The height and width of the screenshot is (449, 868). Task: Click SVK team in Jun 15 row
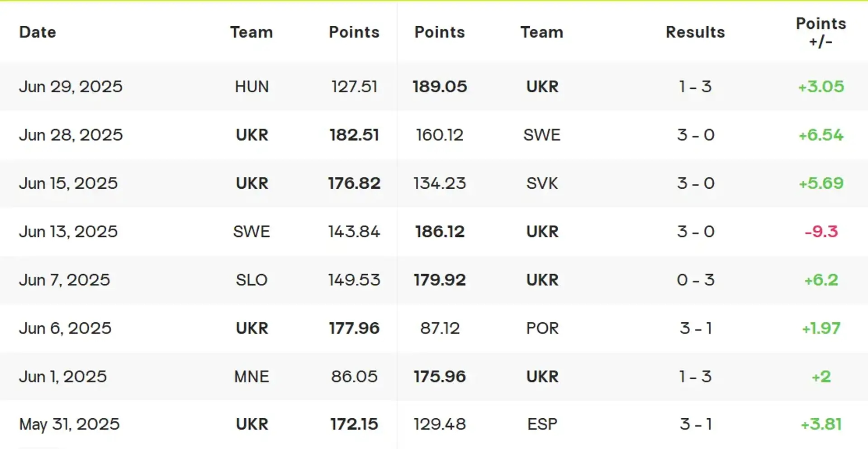(542, 183)
